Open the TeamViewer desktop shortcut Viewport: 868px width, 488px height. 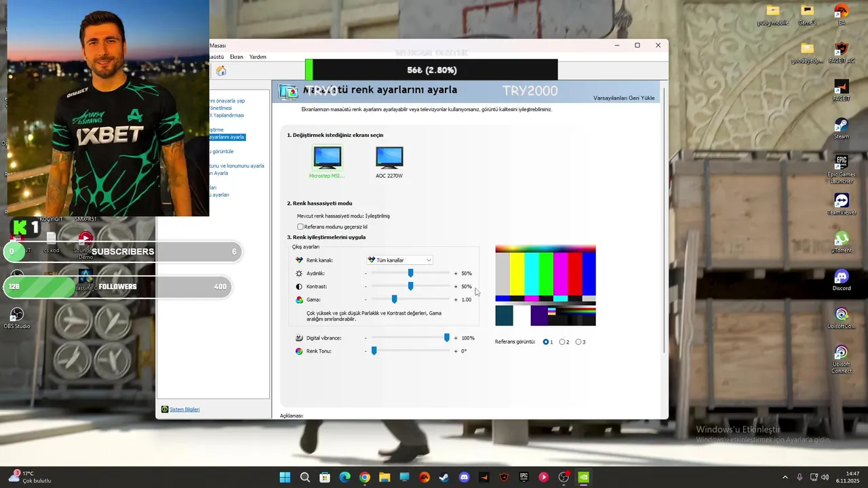click(841, 205)
